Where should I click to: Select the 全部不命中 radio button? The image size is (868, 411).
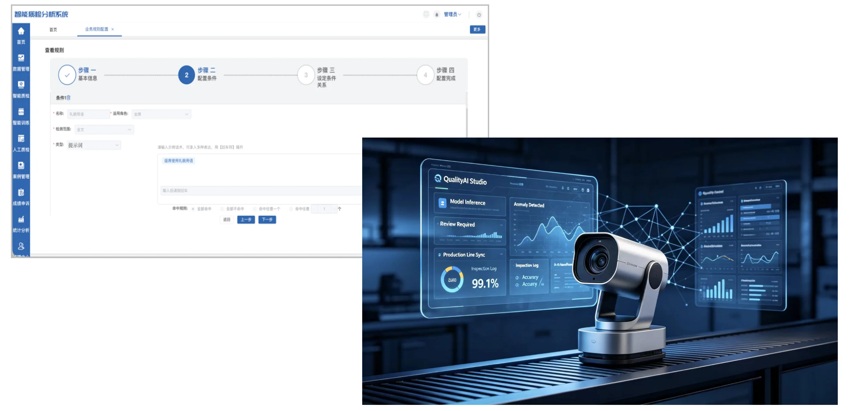[x=222, y=209]
